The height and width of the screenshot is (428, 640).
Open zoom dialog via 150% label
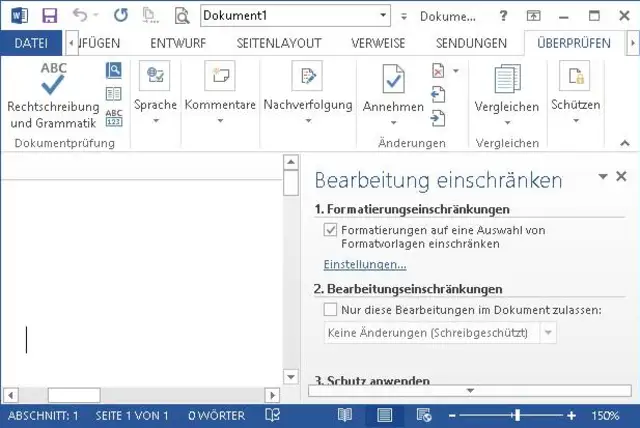(x=605, y=416)
